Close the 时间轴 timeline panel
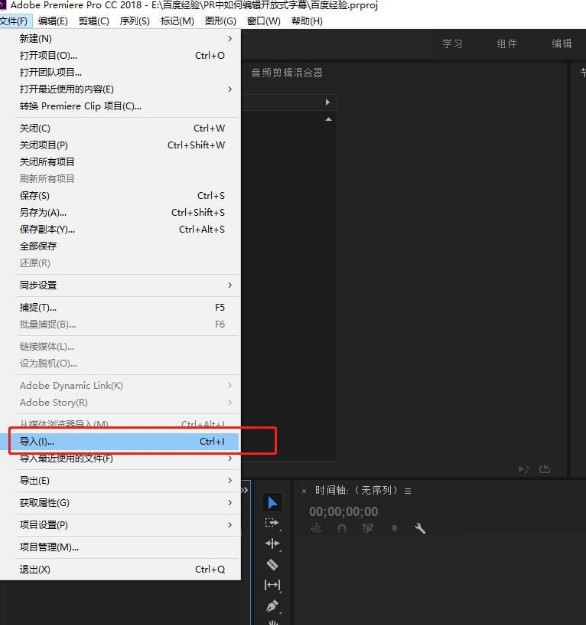The height and width of the screenshot is (625, 586). (x=304, y=491)
